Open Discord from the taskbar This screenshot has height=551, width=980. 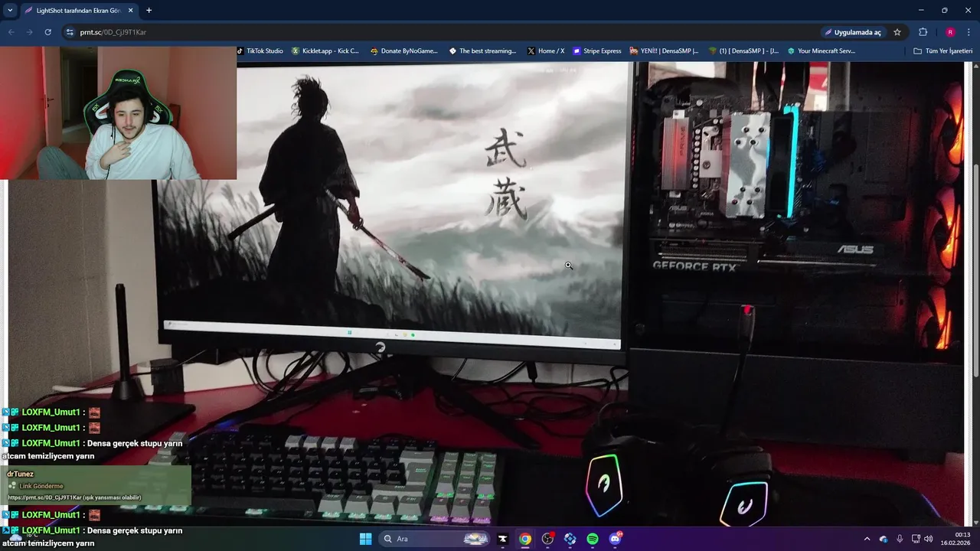click(615, 539)
